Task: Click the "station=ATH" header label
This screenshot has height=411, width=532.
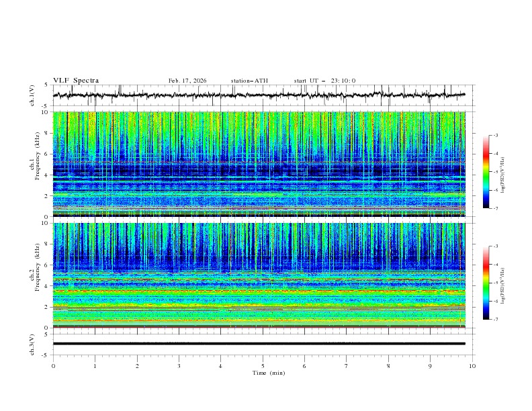Action: click(249, 81)
